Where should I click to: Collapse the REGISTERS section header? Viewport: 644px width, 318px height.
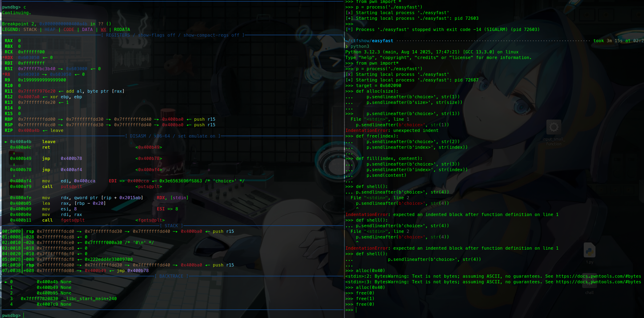[x=118, y=35]
